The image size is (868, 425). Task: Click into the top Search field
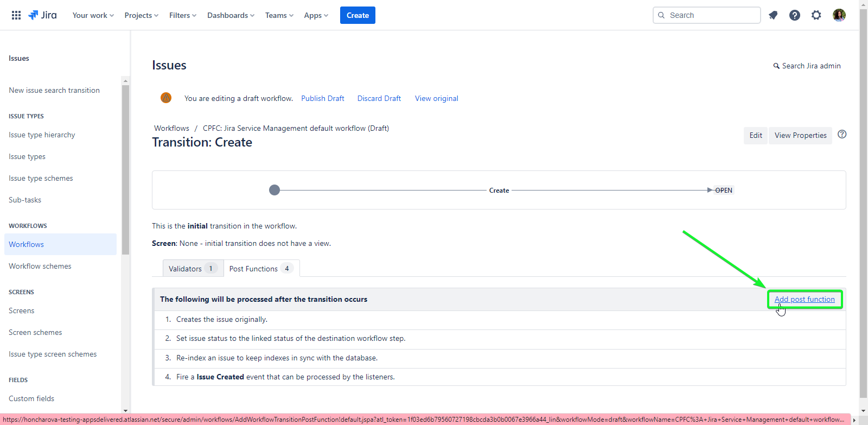711,15
